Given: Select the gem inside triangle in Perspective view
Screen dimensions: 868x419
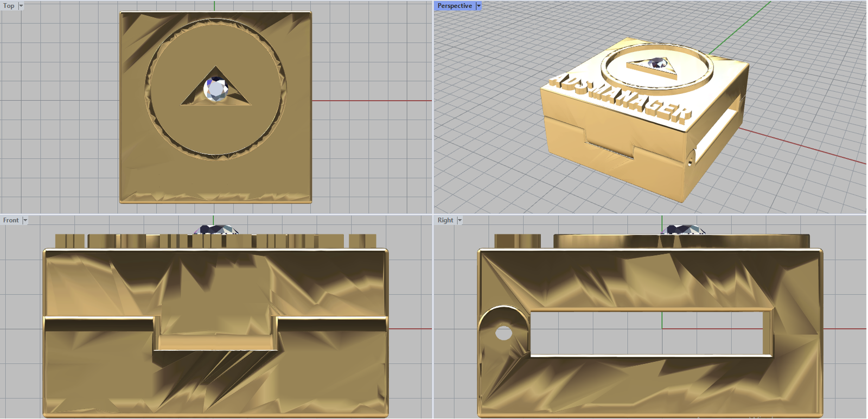Looking at the screenshot, I should 657,63.
